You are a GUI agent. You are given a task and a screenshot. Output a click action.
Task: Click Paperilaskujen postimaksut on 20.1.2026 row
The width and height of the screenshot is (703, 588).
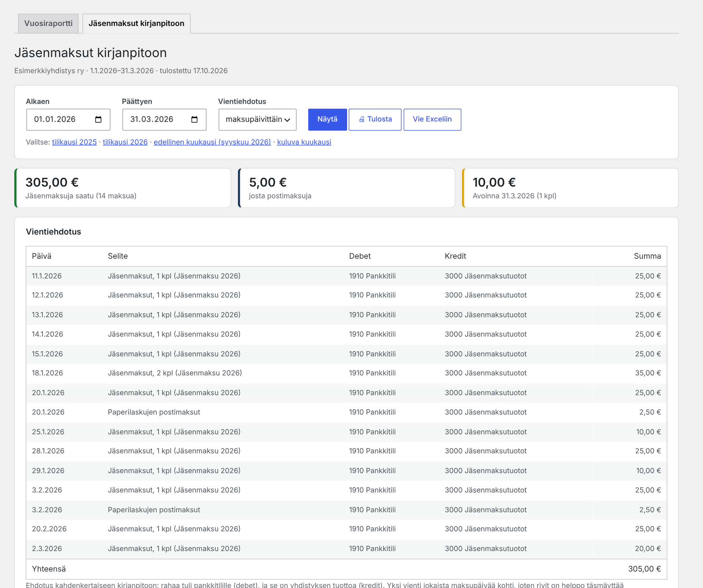pyautogui.click(x=154, y=412)
